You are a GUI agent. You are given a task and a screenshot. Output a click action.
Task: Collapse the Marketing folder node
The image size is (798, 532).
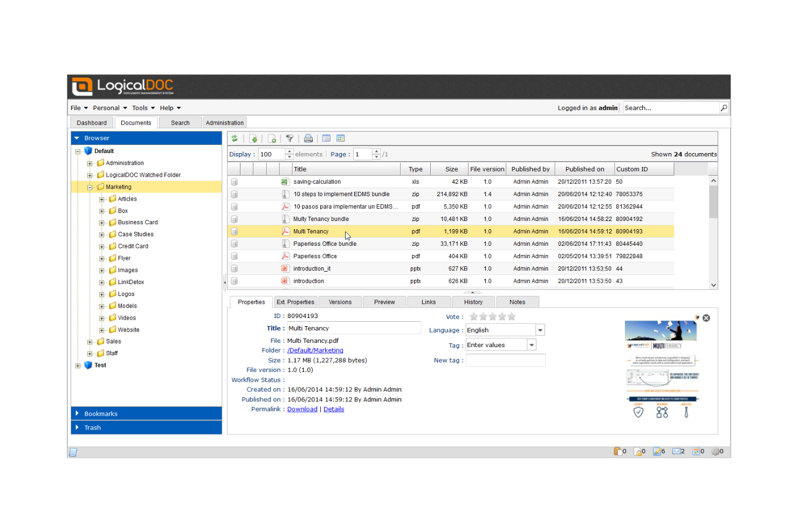[x=90, y=188]
